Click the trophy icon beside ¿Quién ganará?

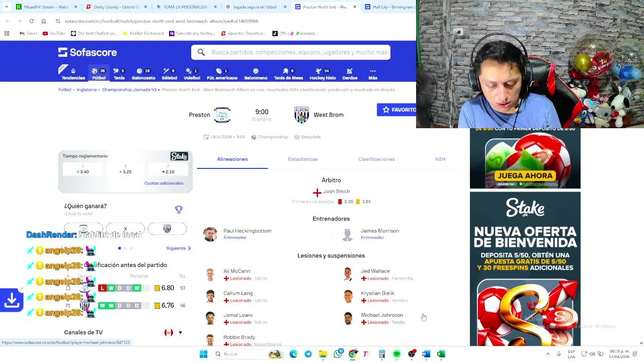(179, 209)
